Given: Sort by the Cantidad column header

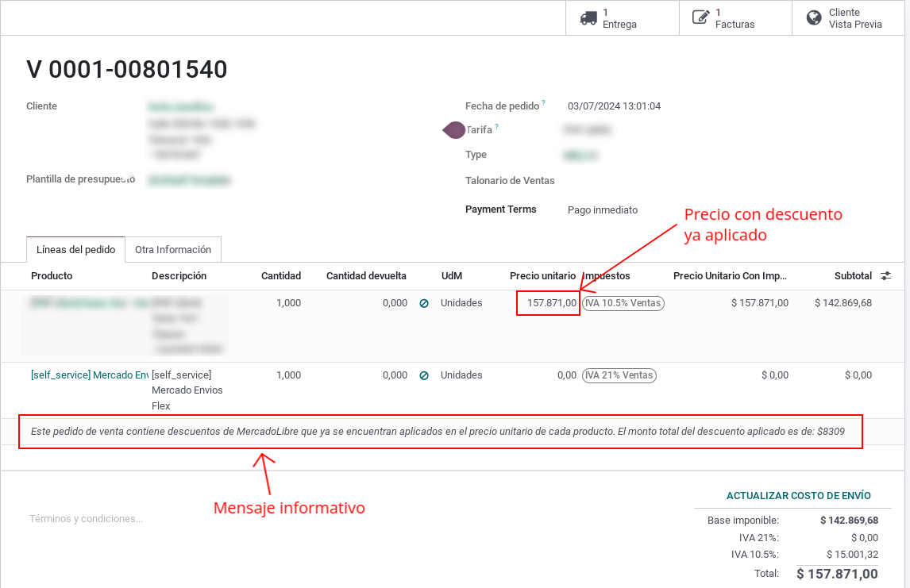Looking at the screenshot, I should (281, 276).
